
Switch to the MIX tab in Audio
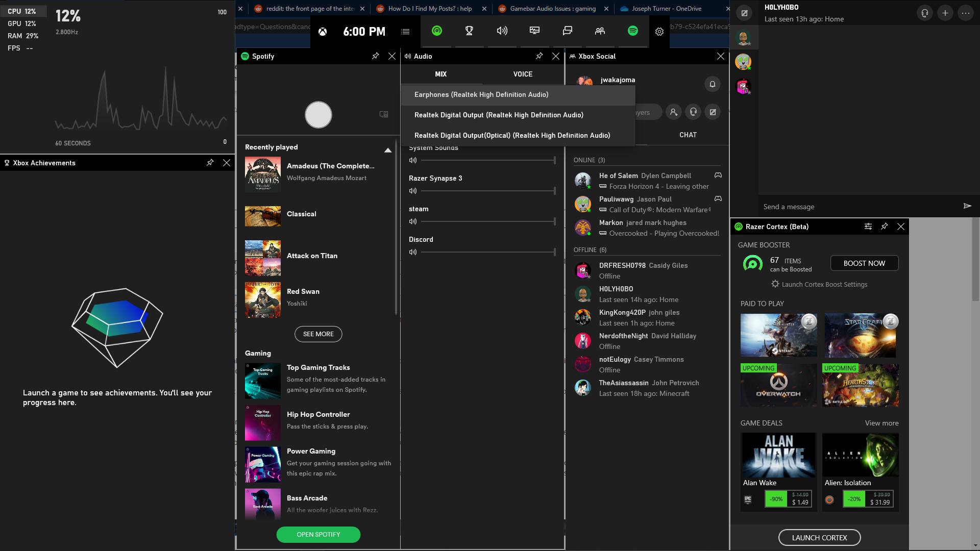tap(441, 74)
